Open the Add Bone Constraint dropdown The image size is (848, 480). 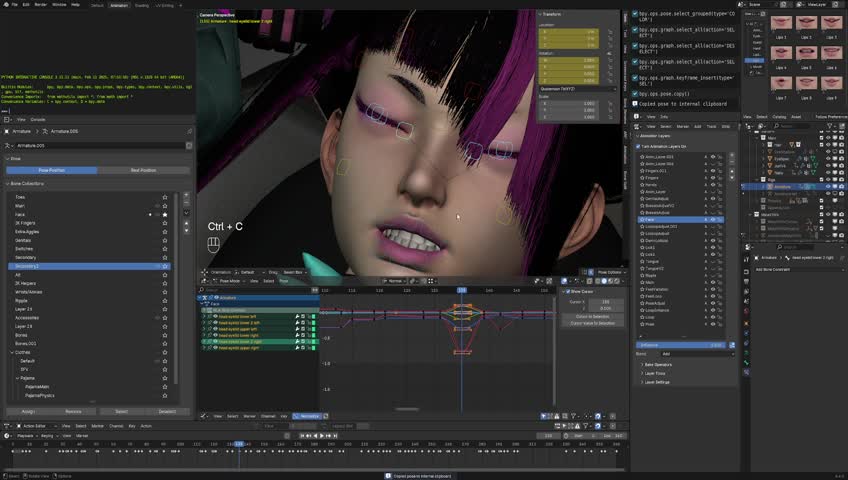coord(797,269)
